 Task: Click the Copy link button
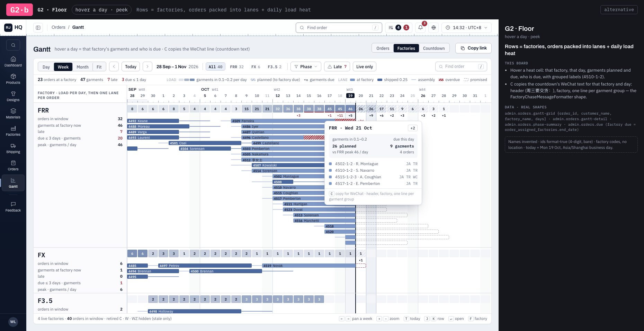(x=474, y=48)
